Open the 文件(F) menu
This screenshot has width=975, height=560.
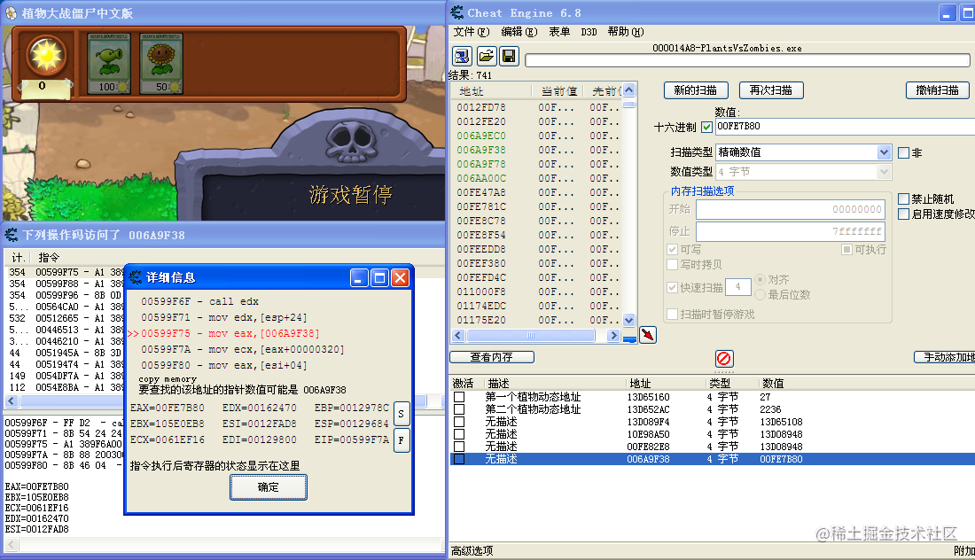472,32
